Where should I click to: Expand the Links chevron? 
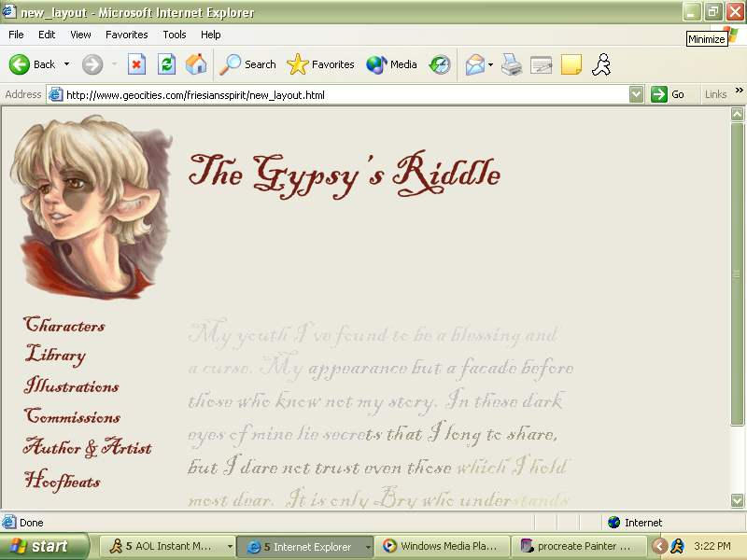[x=739, y=88]
